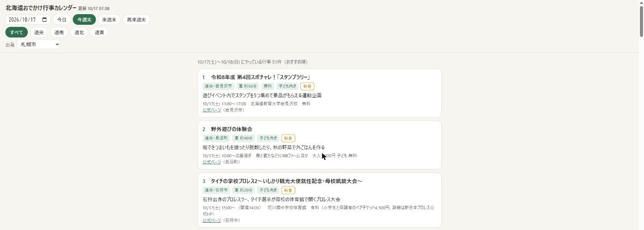This screenshot has height=230, width=644.
Task: Click 新着 badge on スポチャレ event
Action: [308, 86]
